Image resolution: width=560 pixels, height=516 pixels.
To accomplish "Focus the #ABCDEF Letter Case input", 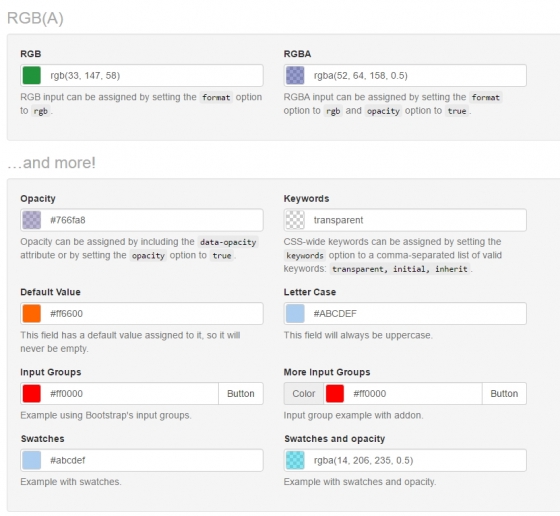I will [405, 314].
